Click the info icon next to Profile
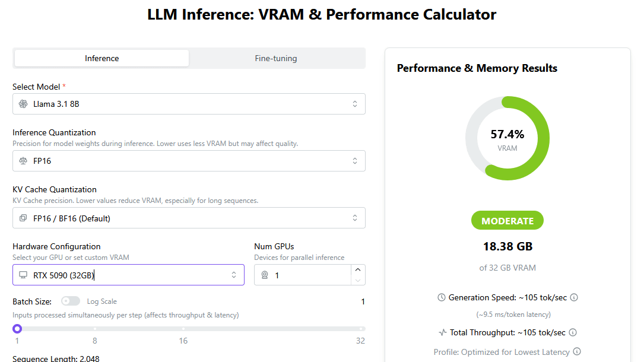Image resolution: width=644 pixels, height=362 pixels. coord(577,352)
